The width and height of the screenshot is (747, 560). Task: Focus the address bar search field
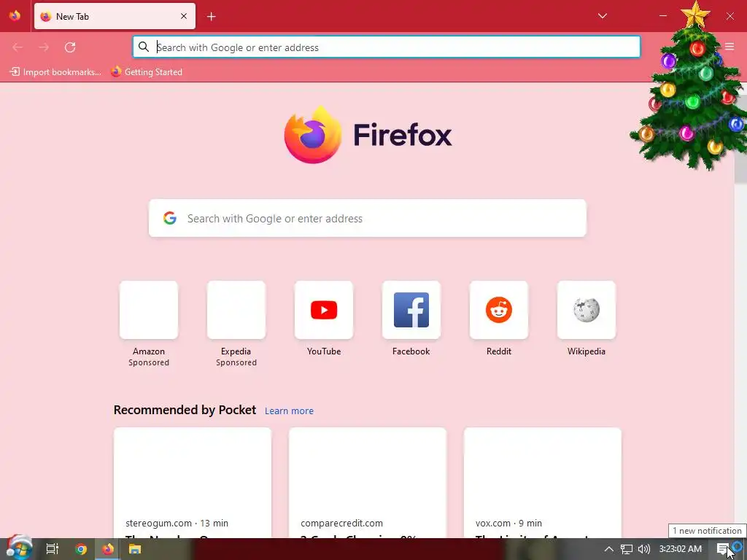387,47
